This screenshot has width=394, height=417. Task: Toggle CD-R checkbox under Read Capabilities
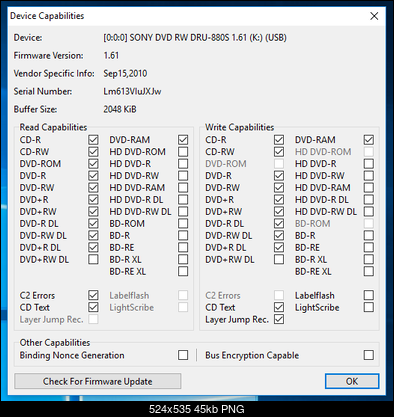click(x=93, y=140)
